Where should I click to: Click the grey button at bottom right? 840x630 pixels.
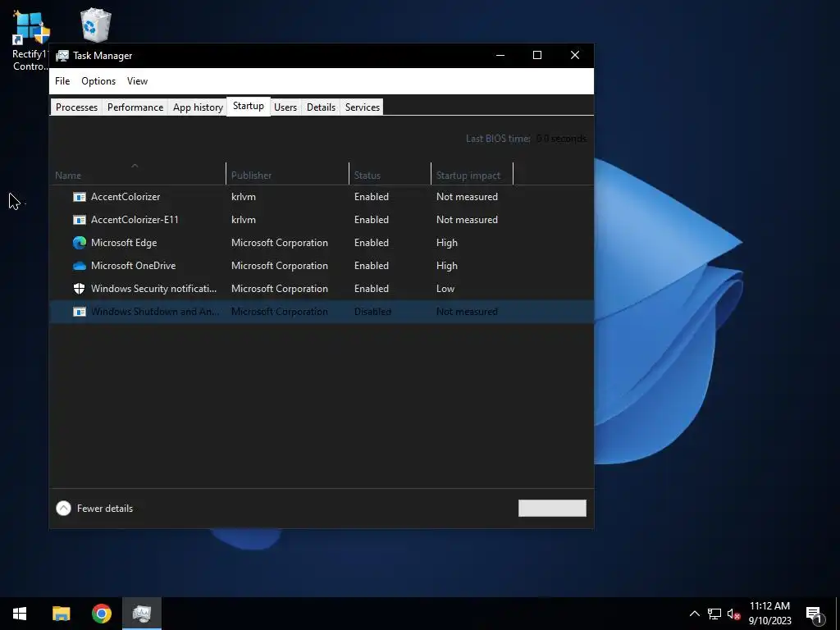(552, 509)
